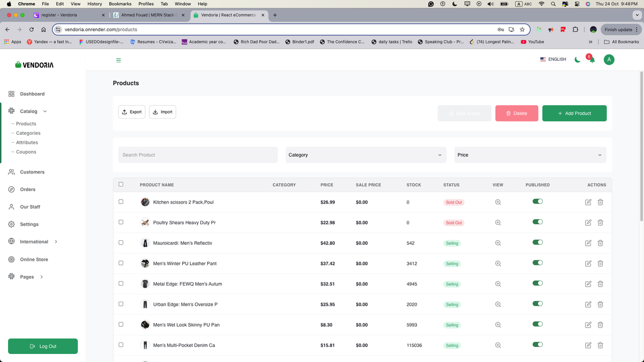Toggle published for Metal Edge FEWQ
Screen dimensions: 644x362
tap(537, 283)
